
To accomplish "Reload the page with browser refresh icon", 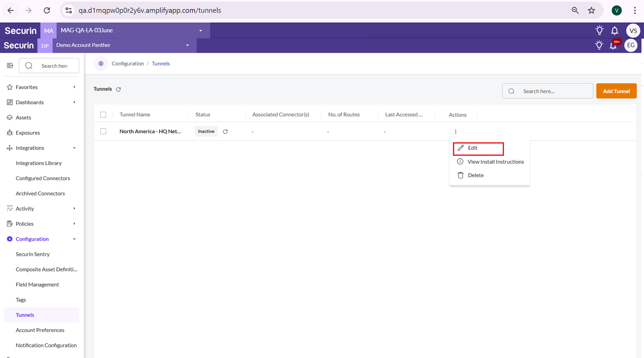I will coord(47,10).
